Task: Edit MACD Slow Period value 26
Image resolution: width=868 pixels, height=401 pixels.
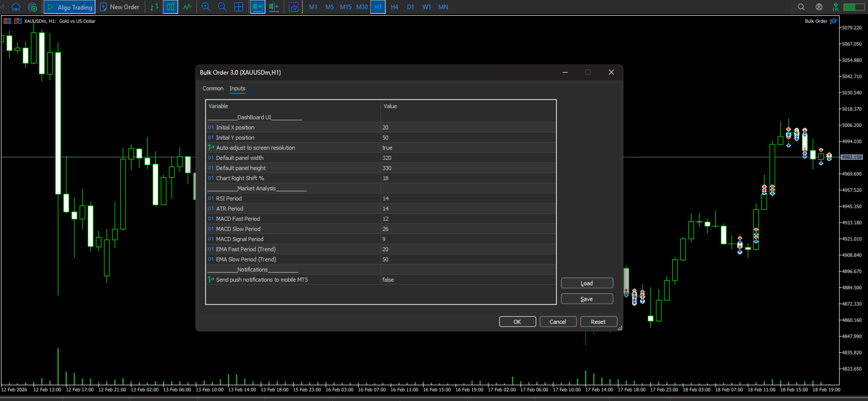Action: (468, 229)
